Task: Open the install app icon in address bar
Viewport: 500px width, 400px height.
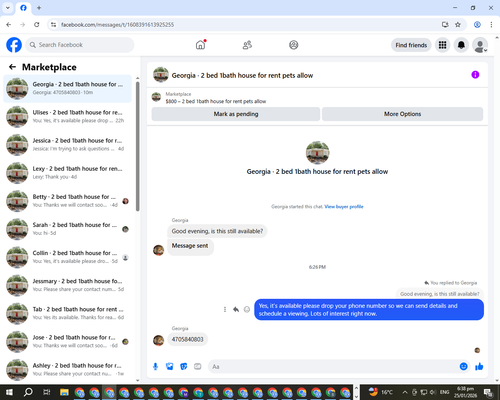Action: 445,25
